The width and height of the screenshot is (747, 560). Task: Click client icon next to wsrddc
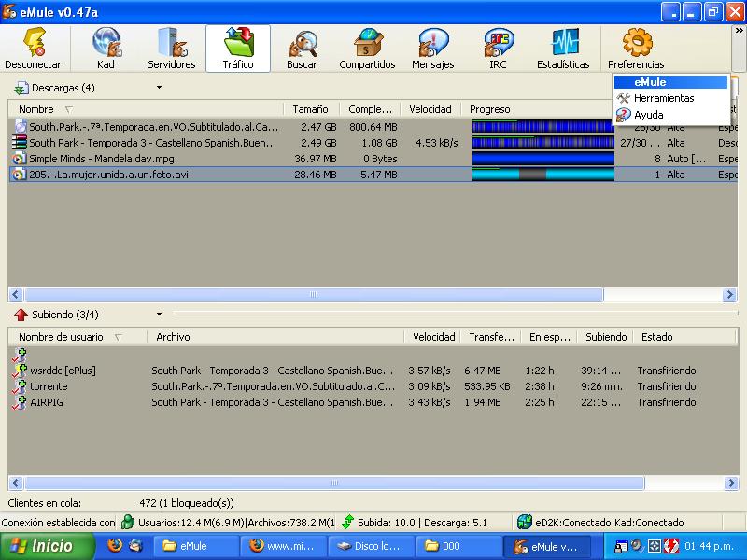tap(19, 371)
